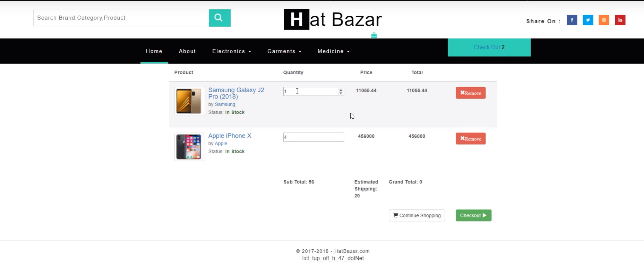Open the Apple brand link
Image resolution: width=644 pixels, height=267 pixels.
pyautogui.click(x=221, y=144)
